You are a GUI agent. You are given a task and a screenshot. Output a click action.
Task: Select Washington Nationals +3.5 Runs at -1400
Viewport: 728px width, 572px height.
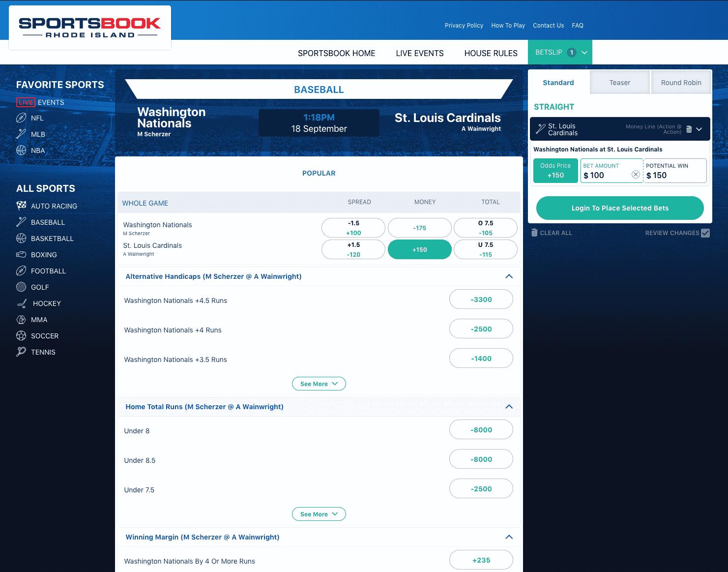481,358
